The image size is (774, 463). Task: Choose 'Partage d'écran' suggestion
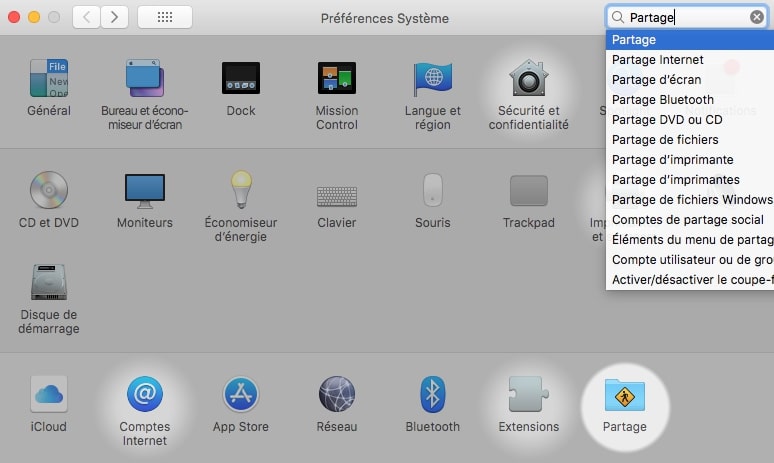tap(690, 79)
